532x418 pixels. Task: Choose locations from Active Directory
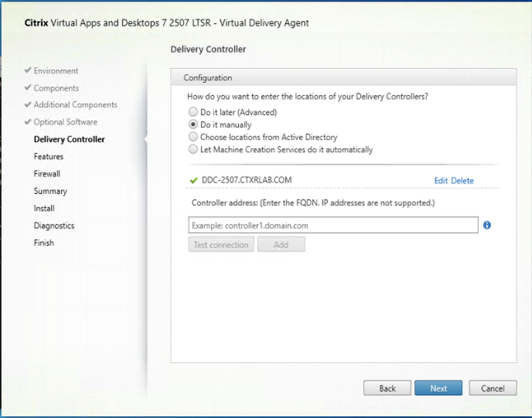click(x=193, y=137)
